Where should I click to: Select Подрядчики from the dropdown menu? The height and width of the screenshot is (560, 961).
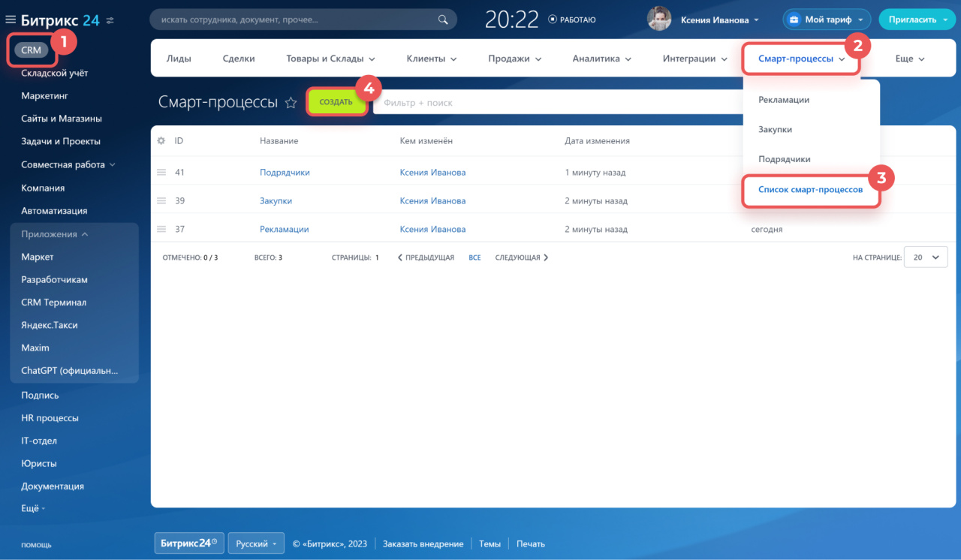(x=784, y=159)
